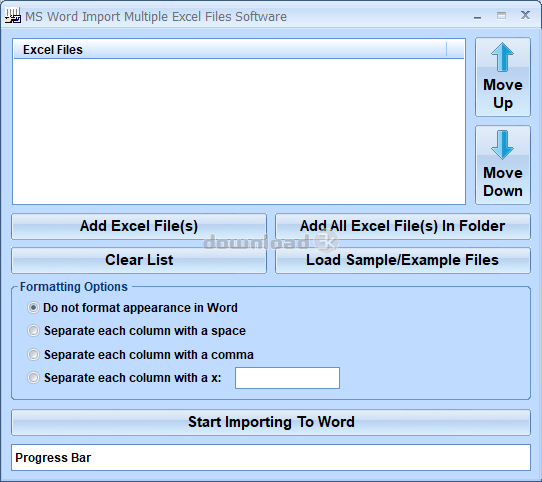
Task: Click the app icon in title bar
Action: tap(13, 16)
